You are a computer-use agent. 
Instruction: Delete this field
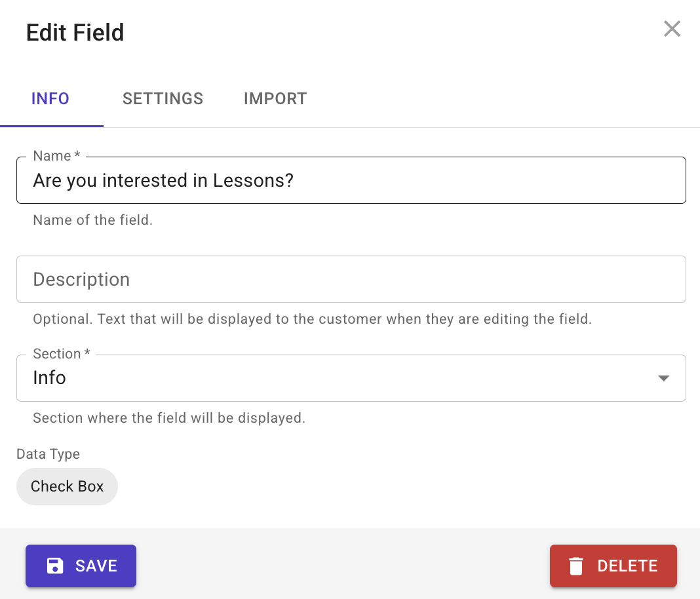(x=613, y=566)
